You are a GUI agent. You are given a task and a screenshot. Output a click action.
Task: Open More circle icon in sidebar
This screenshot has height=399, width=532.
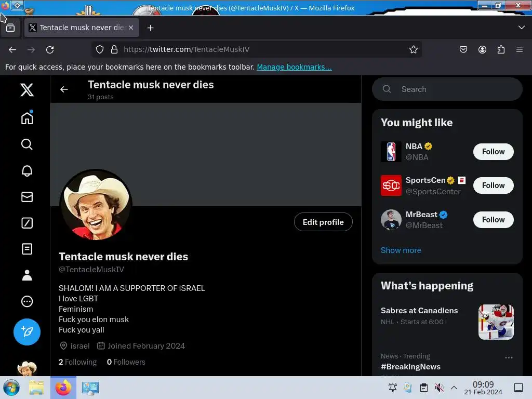click(x=27, y=301)
